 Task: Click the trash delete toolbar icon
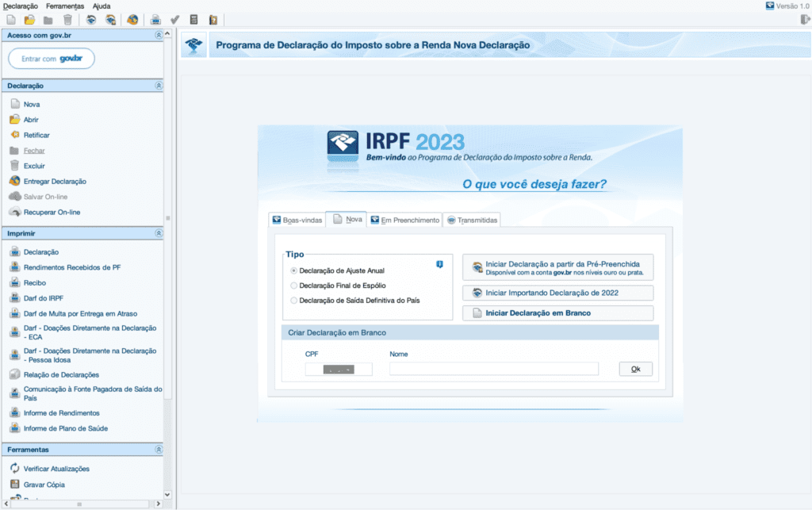pos(67,20)
